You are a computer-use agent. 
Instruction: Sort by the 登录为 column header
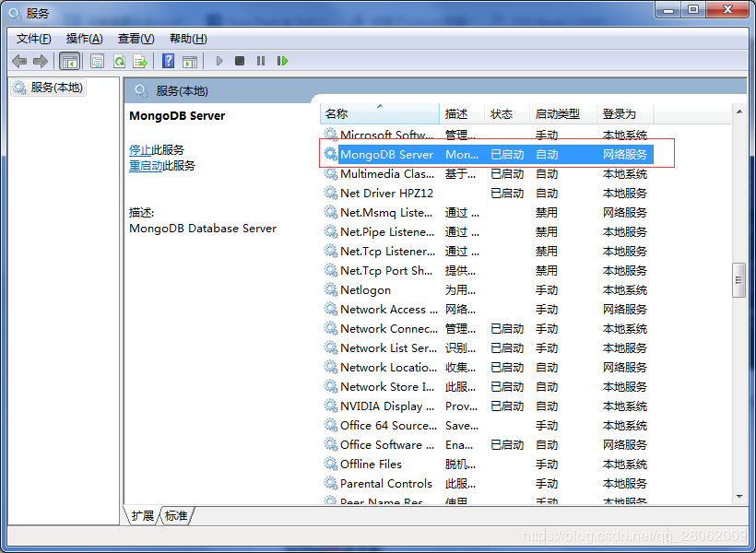coord(625,113)
